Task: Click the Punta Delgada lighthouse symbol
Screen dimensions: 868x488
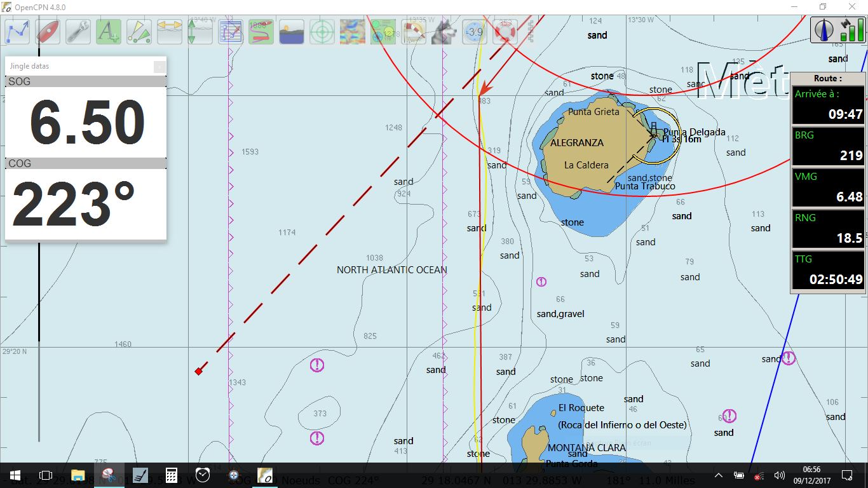Action: pyautogui.click(x=654, y=129)
